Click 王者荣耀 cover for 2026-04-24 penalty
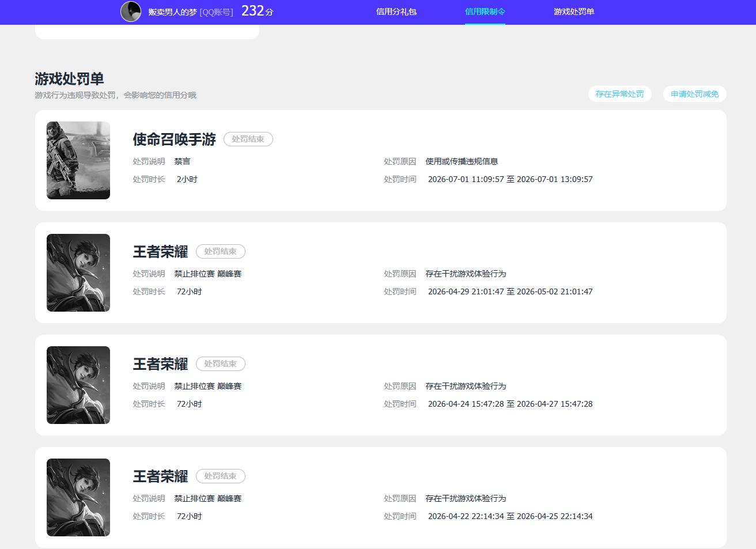 [x=78, y=385]
